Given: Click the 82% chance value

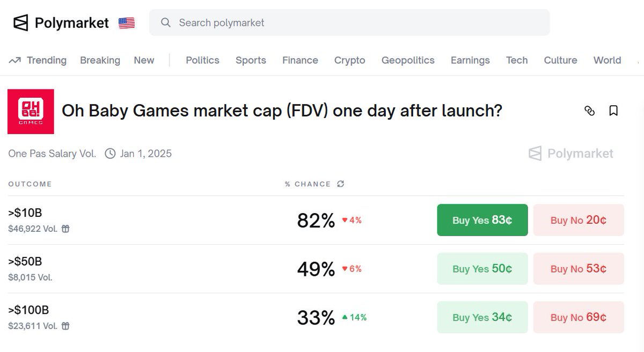Looking at the screenshot, I should click(316, 220).
